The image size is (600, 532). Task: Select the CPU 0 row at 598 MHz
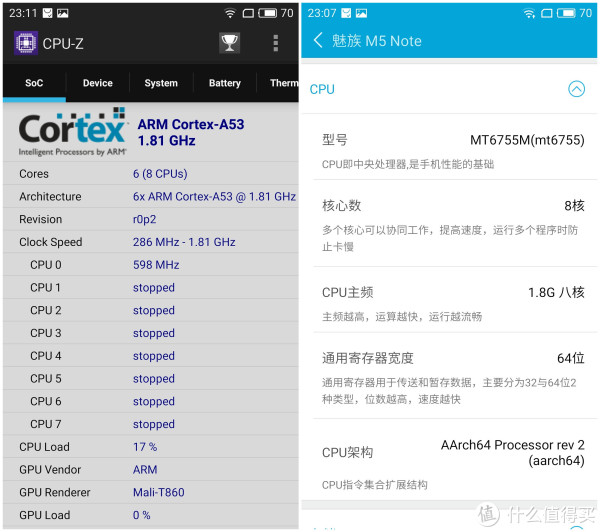tap(151, 265)
